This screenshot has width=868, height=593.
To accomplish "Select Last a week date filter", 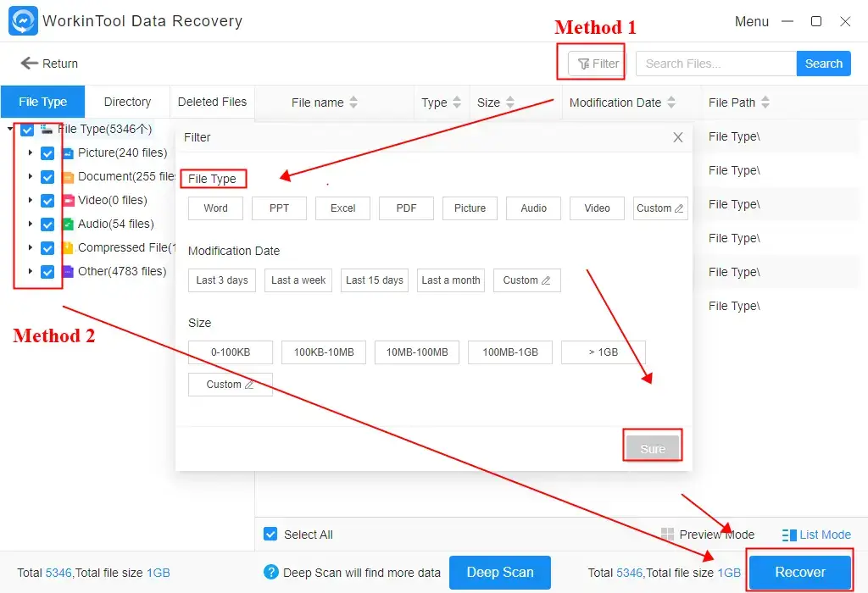I will tap(298, 280).
